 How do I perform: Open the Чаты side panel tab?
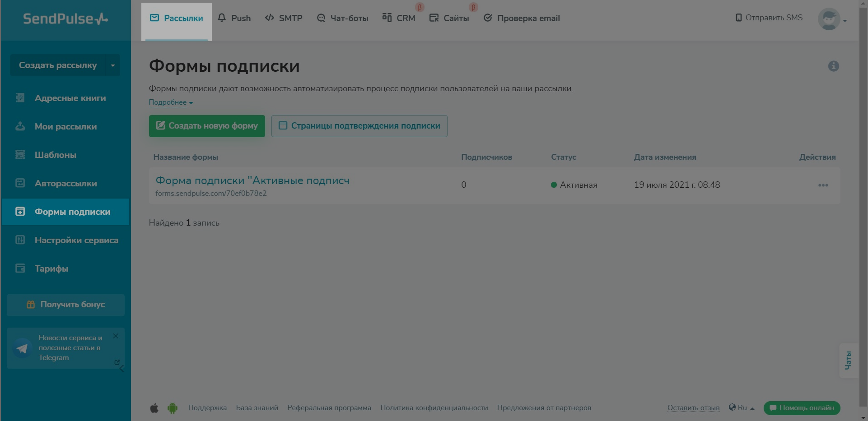click(848, 360)
